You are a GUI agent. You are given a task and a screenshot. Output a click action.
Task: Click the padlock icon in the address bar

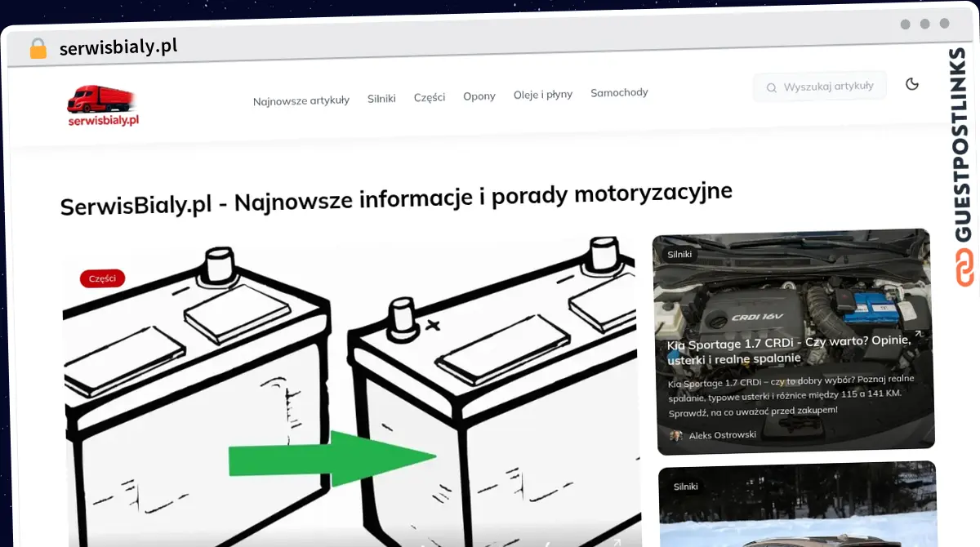tap(38, 49)
